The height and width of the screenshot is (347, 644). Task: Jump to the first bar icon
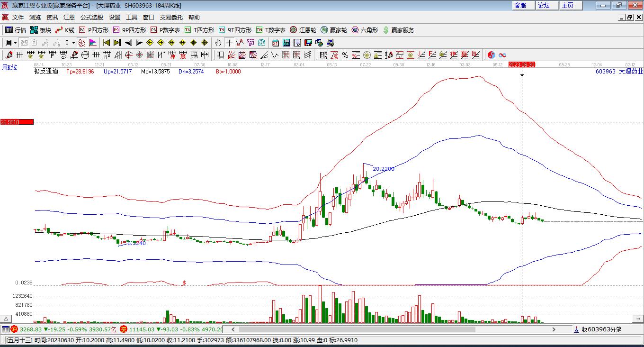point(107,43)
